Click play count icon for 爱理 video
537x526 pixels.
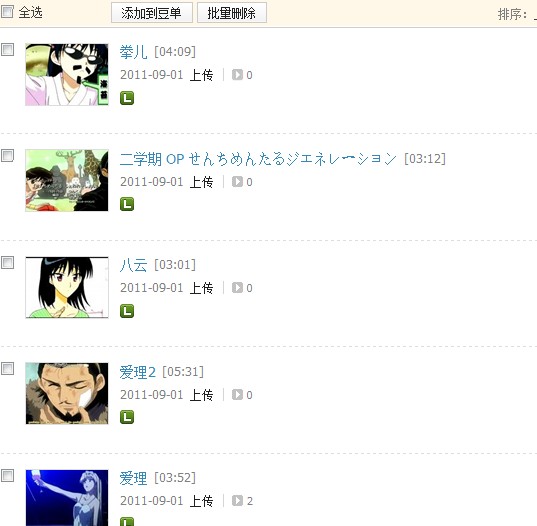tap(237, 501)
